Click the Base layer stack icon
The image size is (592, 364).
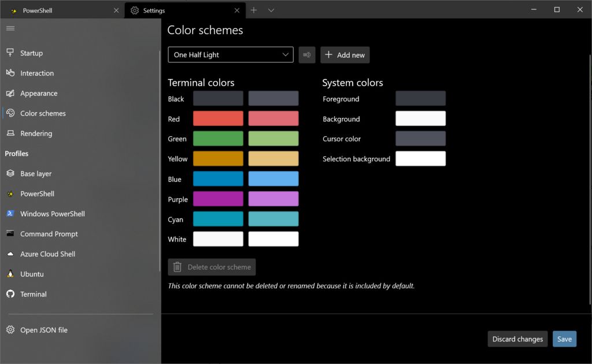tap(10, 173)
